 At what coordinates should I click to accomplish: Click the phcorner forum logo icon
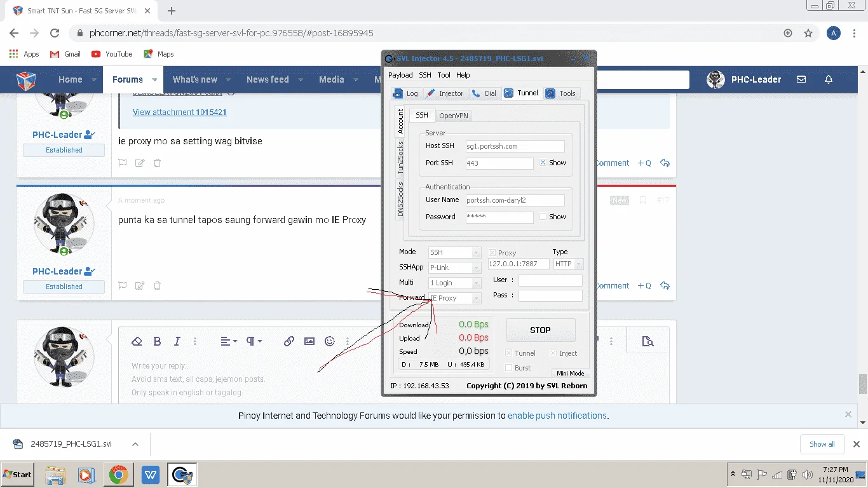pos(26,80)
